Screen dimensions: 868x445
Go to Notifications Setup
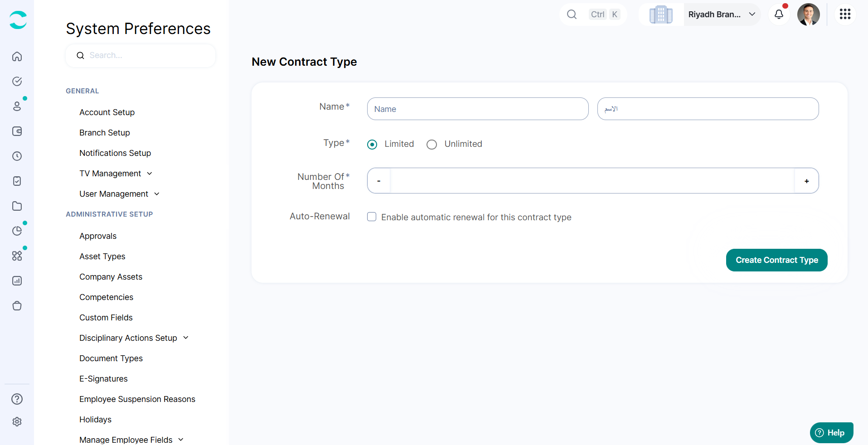[115, 153]
